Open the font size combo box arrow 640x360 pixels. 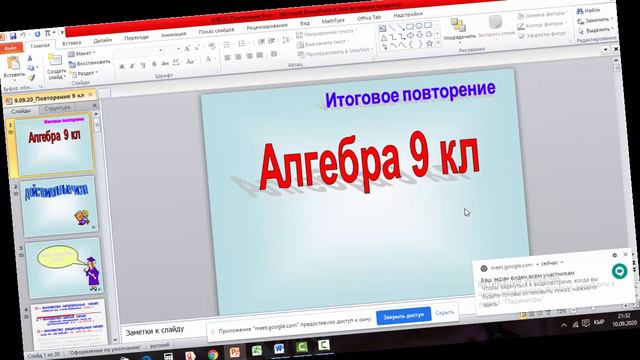point(178,49)
